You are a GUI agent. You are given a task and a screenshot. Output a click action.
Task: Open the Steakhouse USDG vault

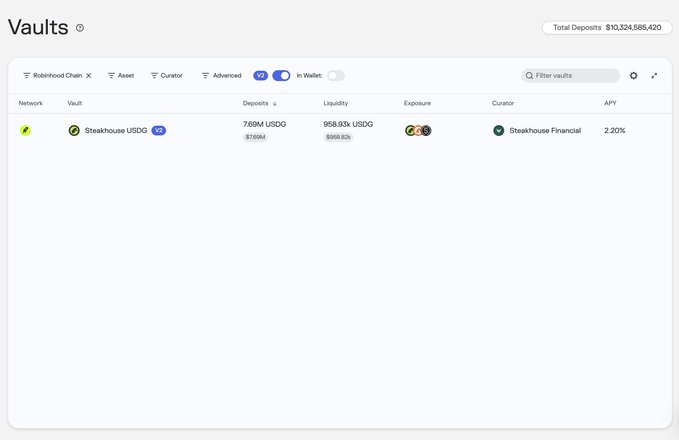click(x=116, y=130)
